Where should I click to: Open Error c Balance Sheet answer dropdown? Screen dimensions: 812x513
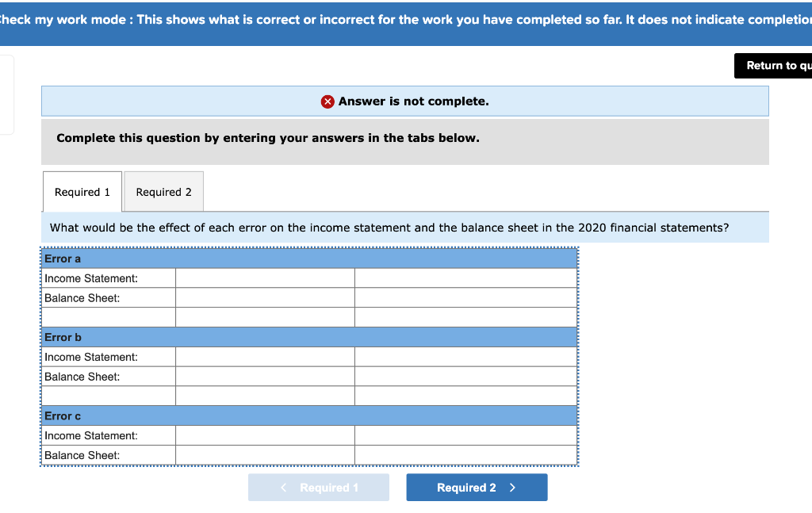pos(265,454)
